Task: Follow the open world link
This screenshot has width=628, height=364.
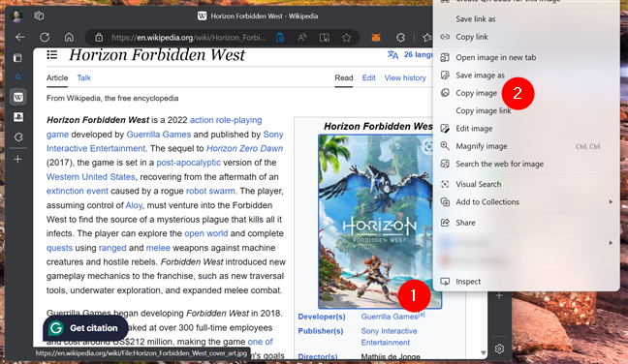Action: (205, 233)
